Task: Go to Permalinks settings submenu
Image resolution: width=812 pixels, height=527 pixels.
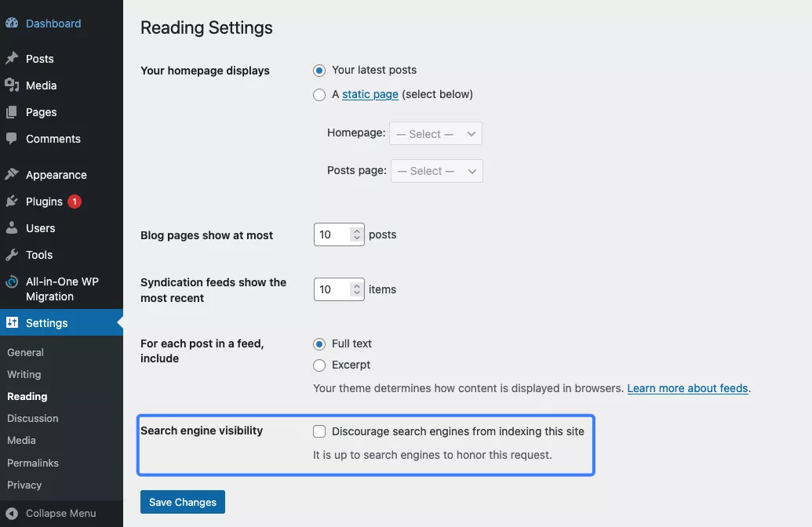Action: tap(33, 463)
